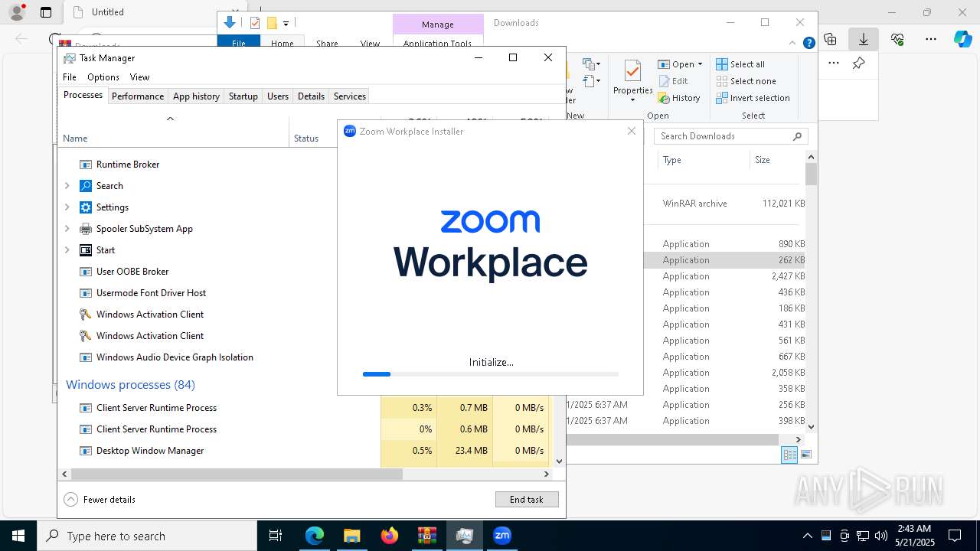The image size is (980, 551).
Task: Launch Microsoft Edge from taskbar
Action: coord(315,536)
